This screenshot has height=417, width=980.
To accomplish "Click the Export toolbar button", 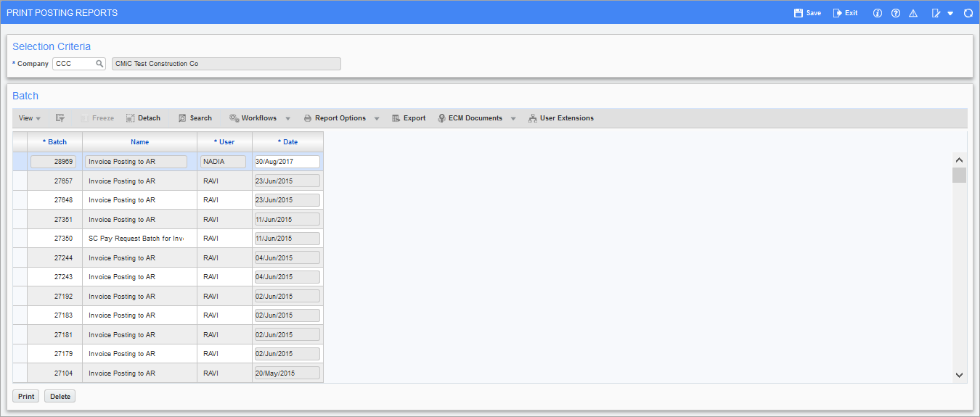I will tap(409, 118).
